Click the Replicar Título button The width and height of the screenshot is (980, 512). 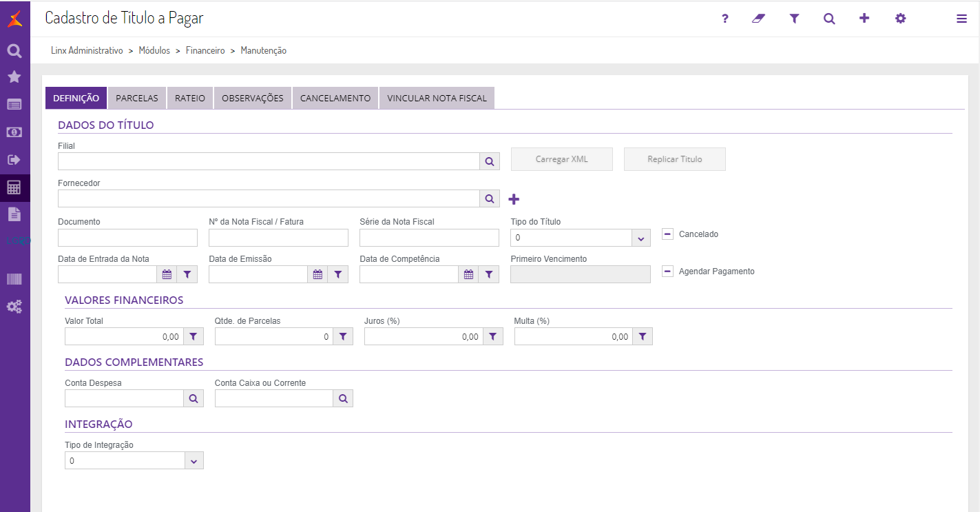pyautogui.click(x=674, y=159)
